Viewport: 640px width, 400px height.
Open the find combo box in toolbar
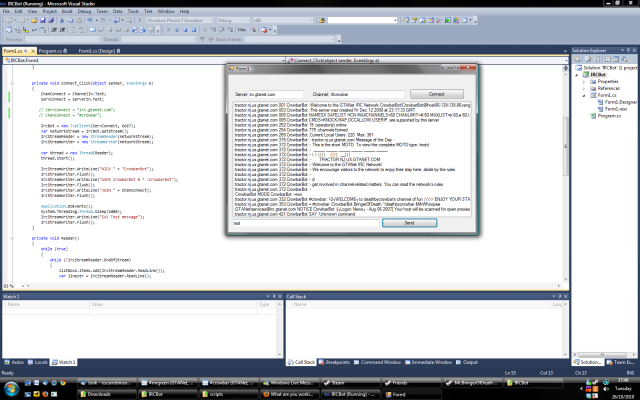pyautogui.click(x=362, y=20)
